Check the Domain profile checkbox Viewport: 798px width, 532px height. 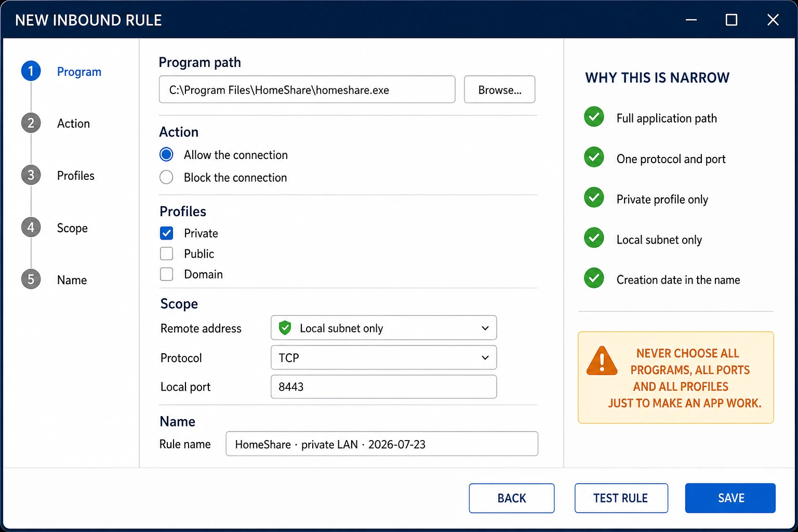(166, 274)
